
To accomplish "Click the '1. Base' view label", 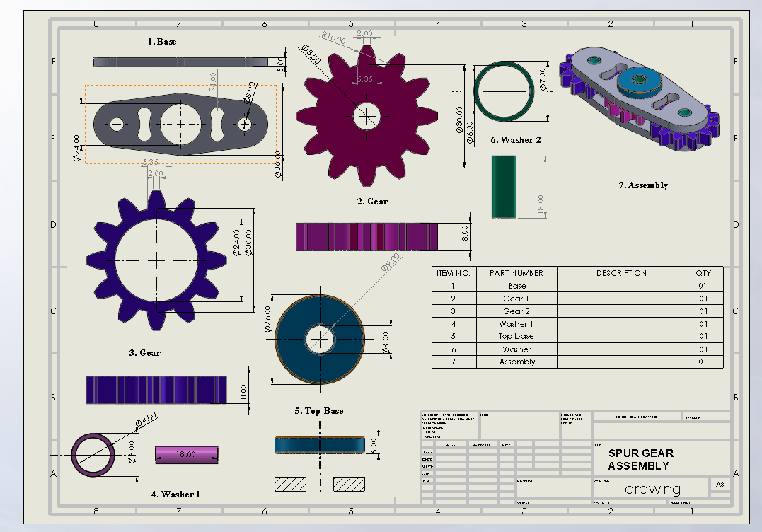I will click(162, 42).
